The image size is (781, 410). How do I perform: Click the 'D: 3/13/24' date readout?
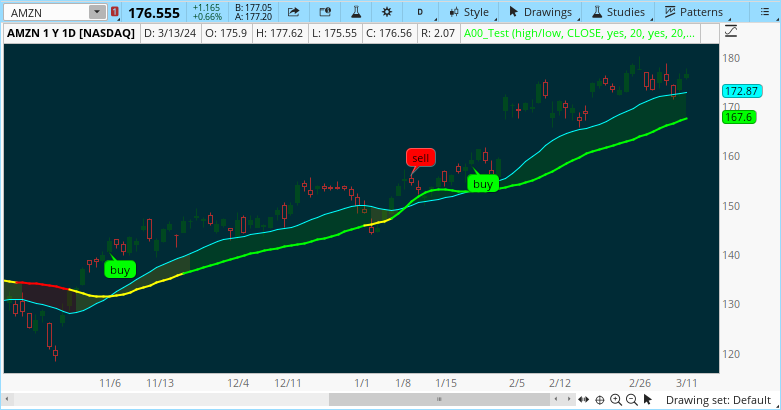coord(170,33)
